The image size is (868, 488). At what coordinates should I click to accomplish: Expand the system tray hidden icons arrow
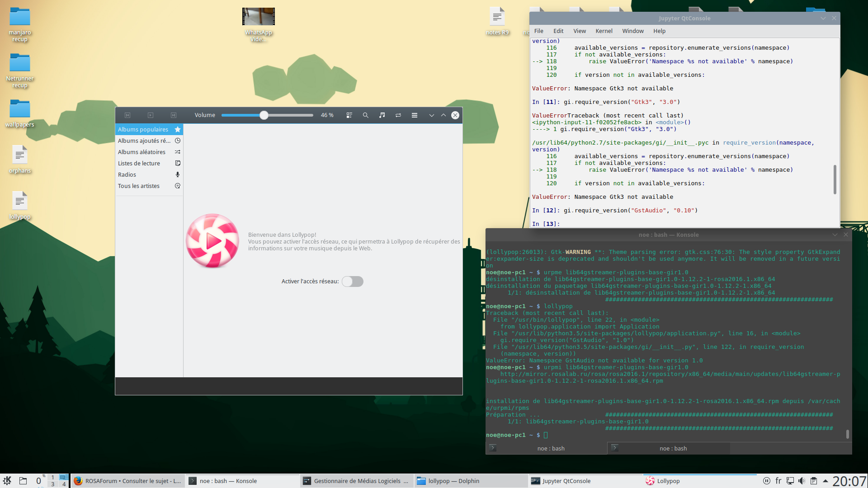click(825, 481)
